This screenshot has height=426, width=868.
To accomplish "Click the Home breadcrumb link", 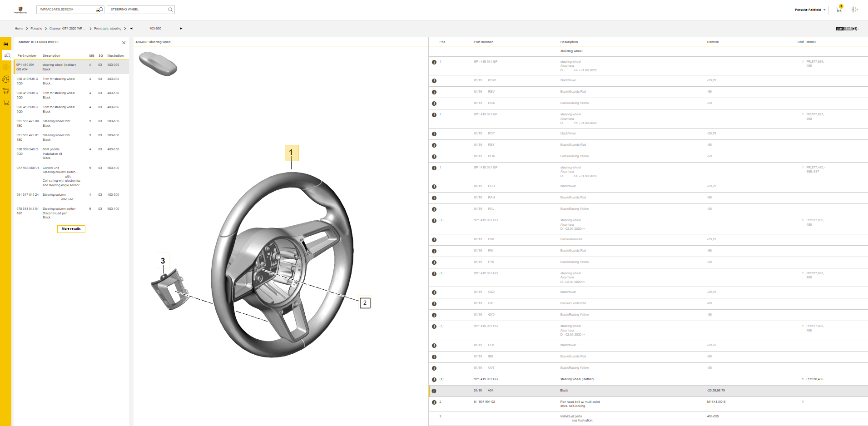I will 19,29.
